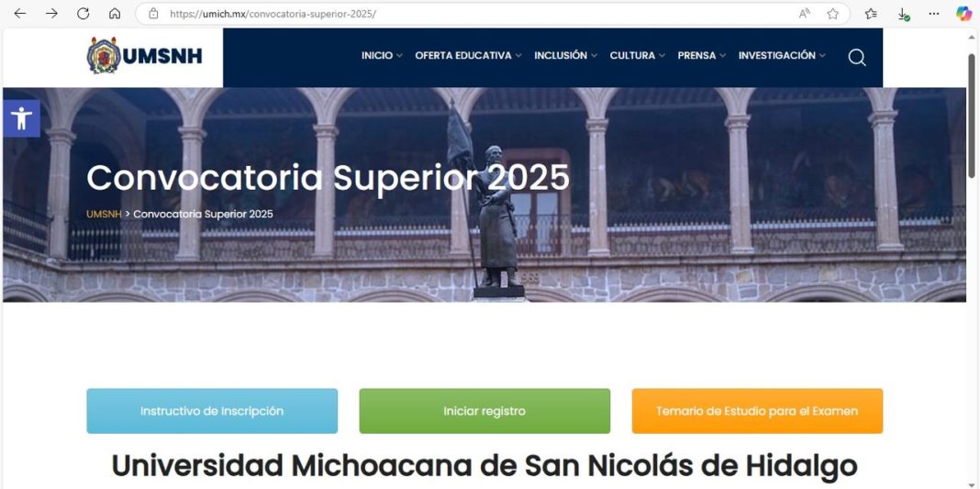Open the Favorites list icon
Screen dimensions: 980x489
[x=871, y=13]
